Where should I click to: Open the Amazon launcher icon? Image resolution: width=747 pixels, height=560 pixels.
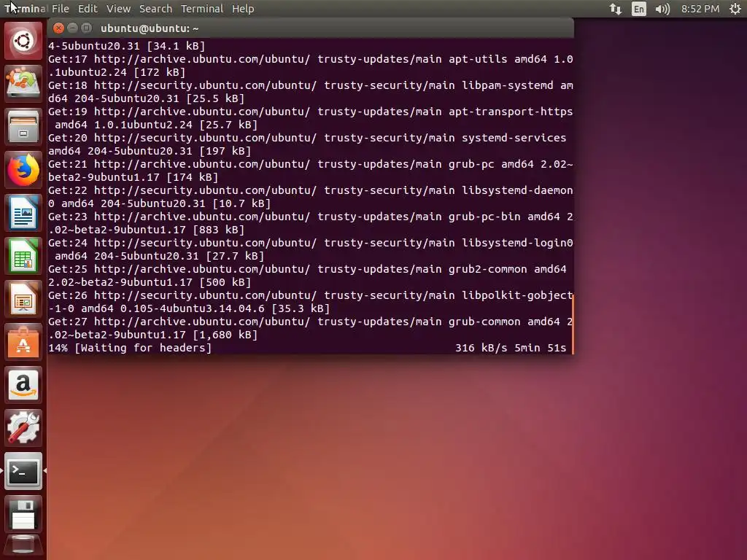(x=23, y=385)
